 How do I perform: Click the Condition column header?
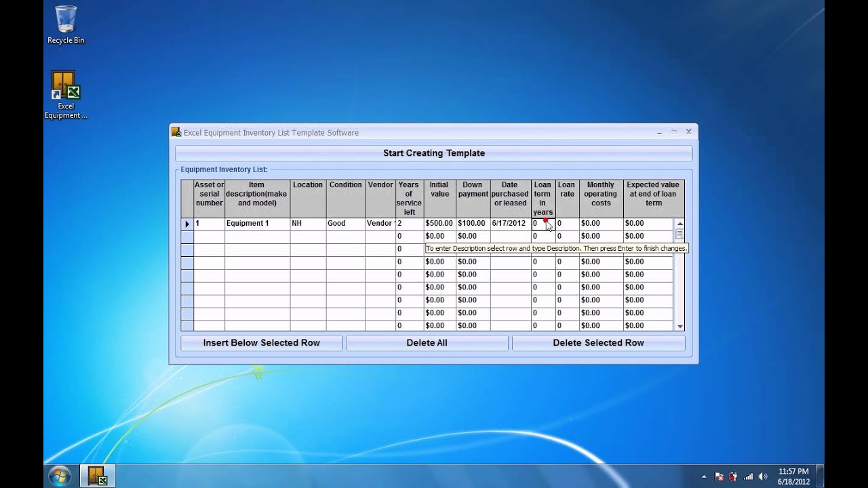(x=346, y=199)
